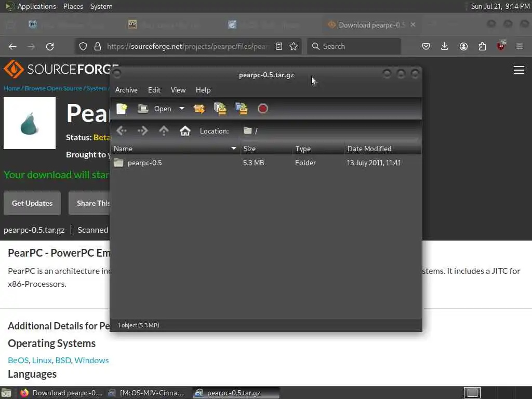Open the Firefox extensions icon
This screenshot has width=532, height=399.
[x=482, y=46]
